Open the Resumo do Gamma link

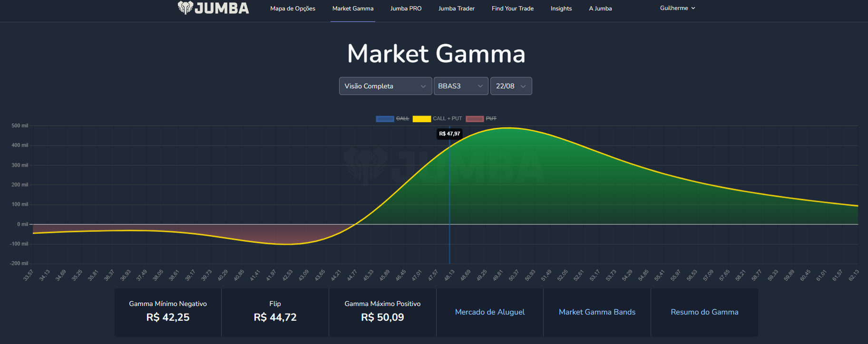704,312
